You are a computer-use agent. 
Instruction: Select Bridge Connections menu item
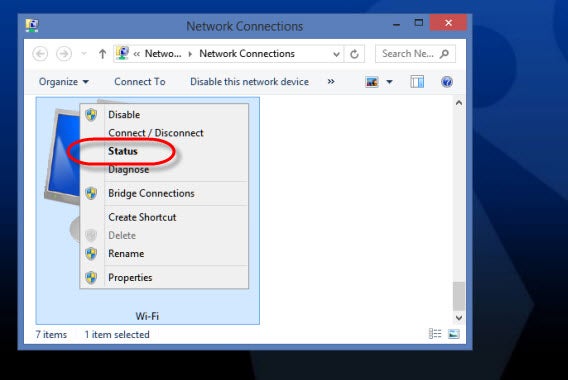click(164, 193)
